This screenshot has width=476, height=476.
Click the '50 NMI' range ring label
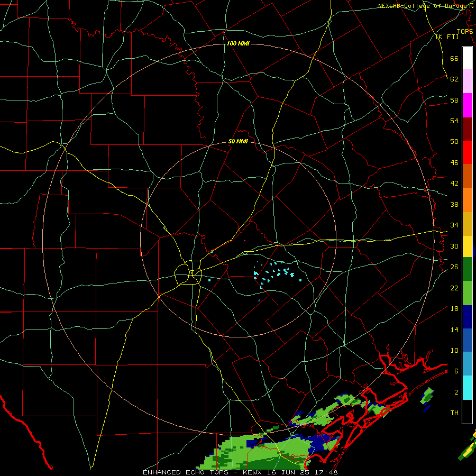click(238, 141)
